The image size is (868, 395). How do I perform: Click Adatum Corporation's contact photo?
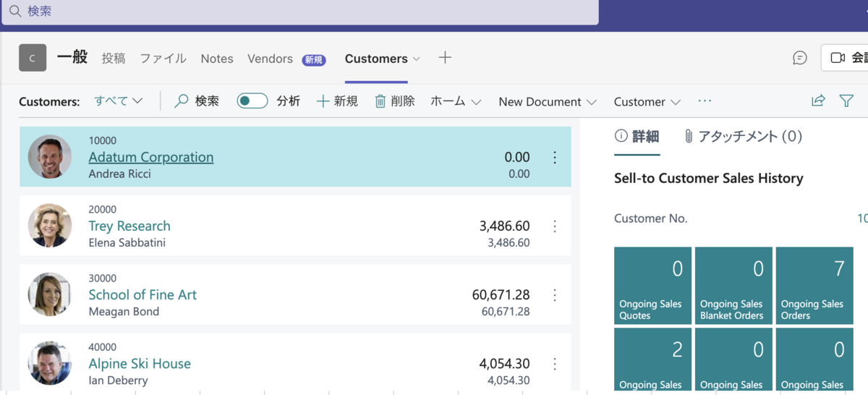click(50, 156)
